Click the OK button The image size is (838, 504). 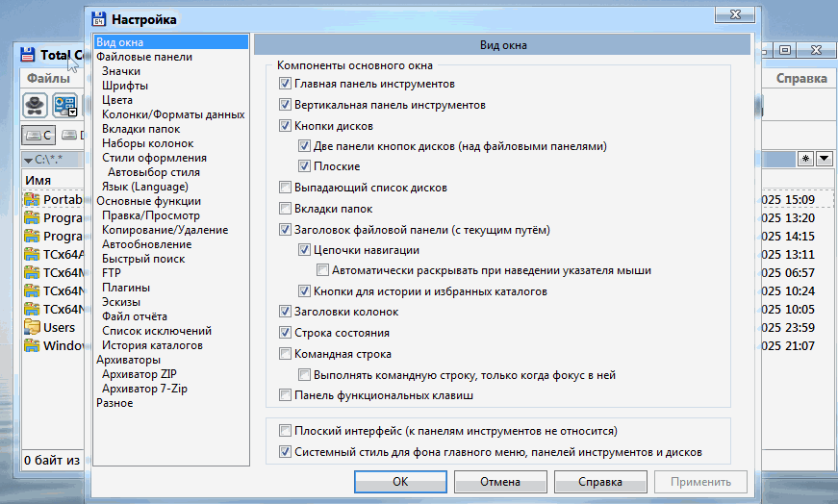pyautogui.click(x=400, y=482)
